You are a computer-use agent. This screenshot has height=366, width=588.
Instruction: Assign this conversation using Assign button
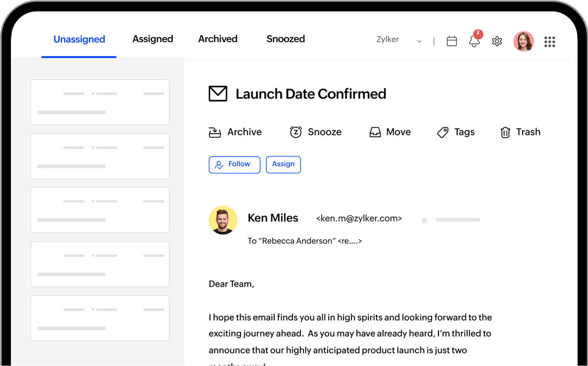283,164
